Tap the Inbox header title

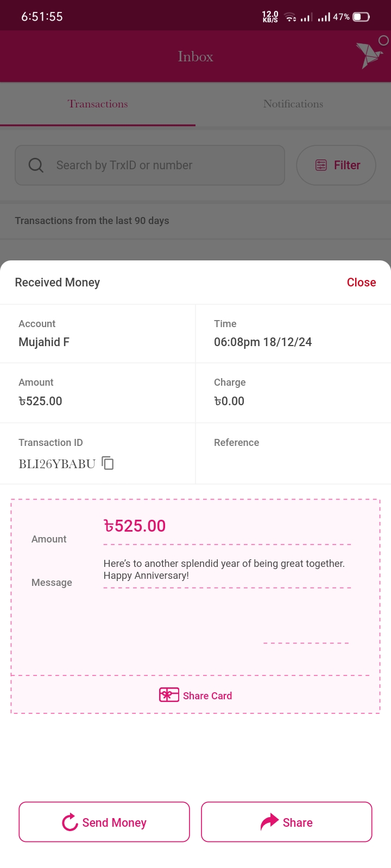pyautogui.click(x=195, y=56)
